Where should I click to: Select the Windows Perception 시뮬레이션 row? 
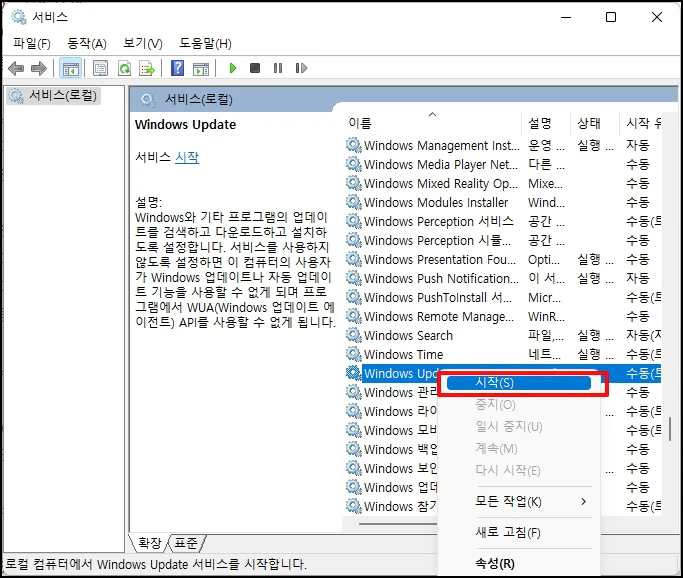(x=503, y=240)
